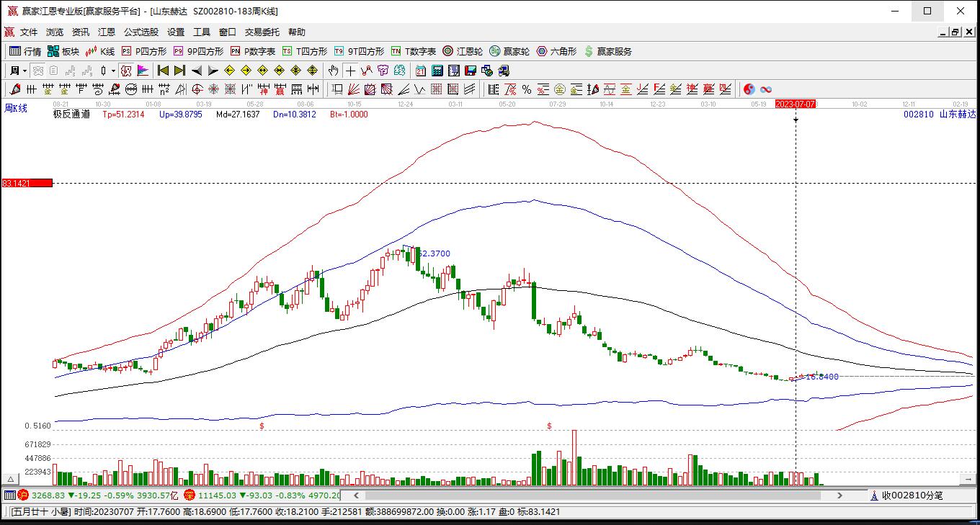Open the app system menu icon in menu bar

[9, 32]
